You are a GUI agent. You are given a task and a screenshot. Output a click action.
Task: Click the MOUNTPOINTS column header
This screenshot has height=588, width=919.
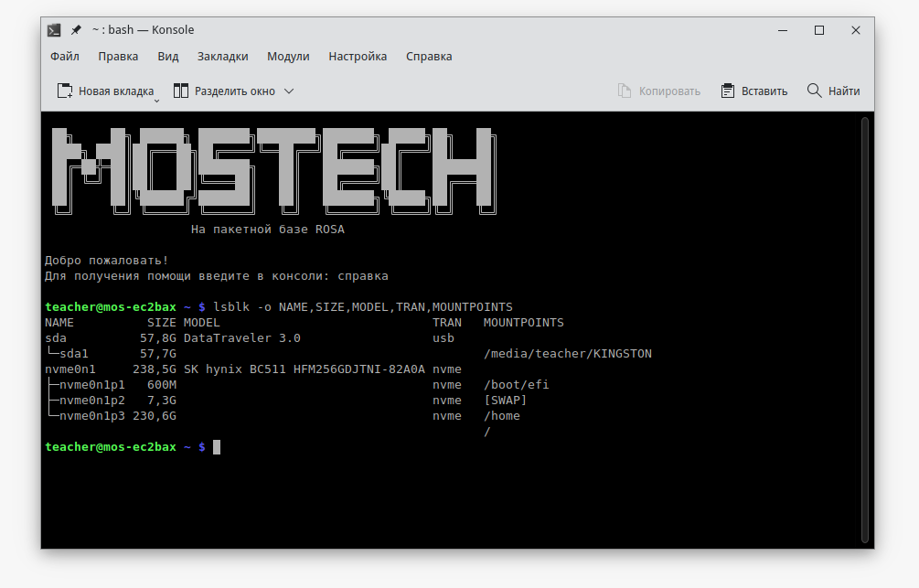(x=524, y=323)
